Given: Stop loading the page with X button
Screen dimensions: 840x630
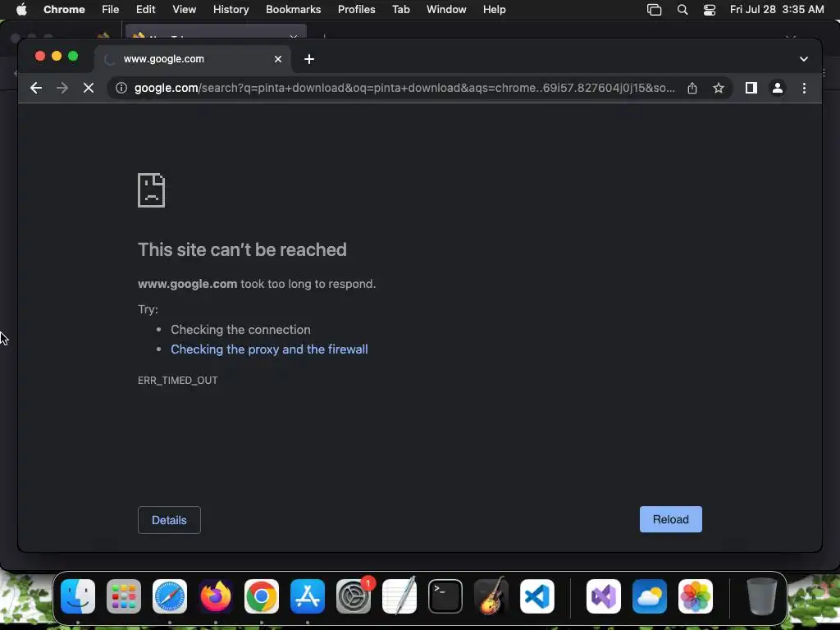Looking at the screenshot, I should (89, 88).
